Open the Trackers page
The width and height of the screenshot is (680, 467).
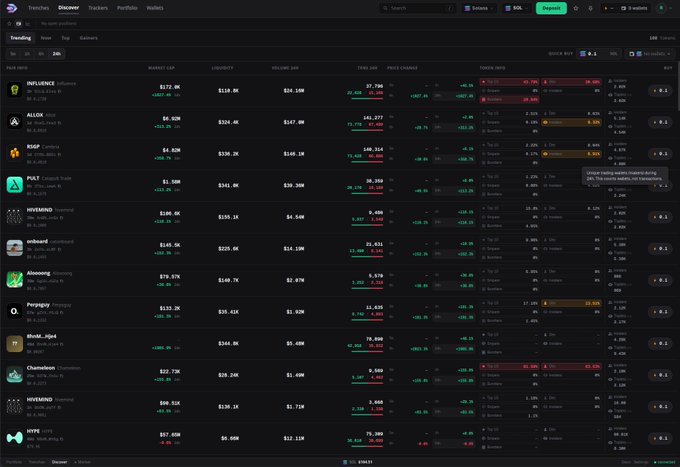point(98,8)
